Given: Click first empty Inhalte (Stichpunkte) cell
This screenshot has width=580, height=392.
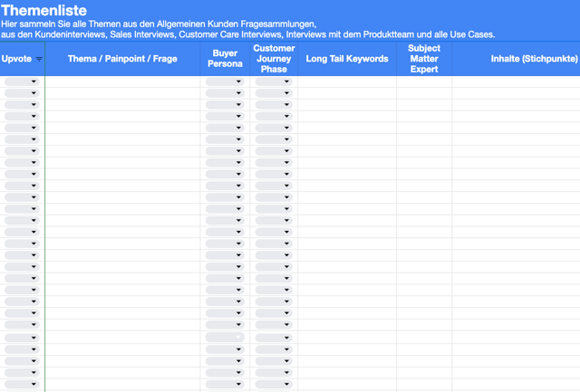Looking at the screenshot, I should (516, 81).
